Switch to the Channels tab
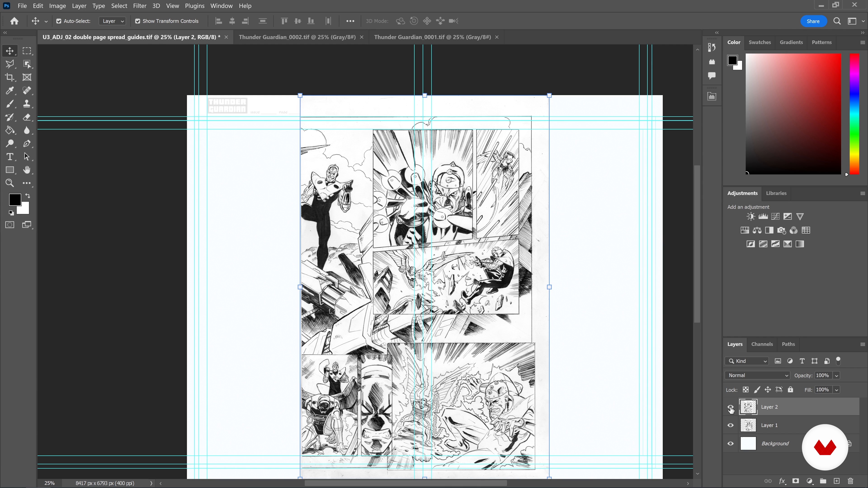The height and width of the screenshot is (488, 868). (762, 344)
